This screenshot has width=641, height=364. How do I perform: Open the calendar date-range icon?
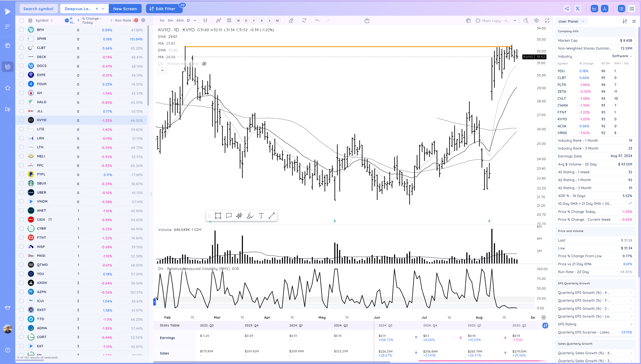[367, 21]
